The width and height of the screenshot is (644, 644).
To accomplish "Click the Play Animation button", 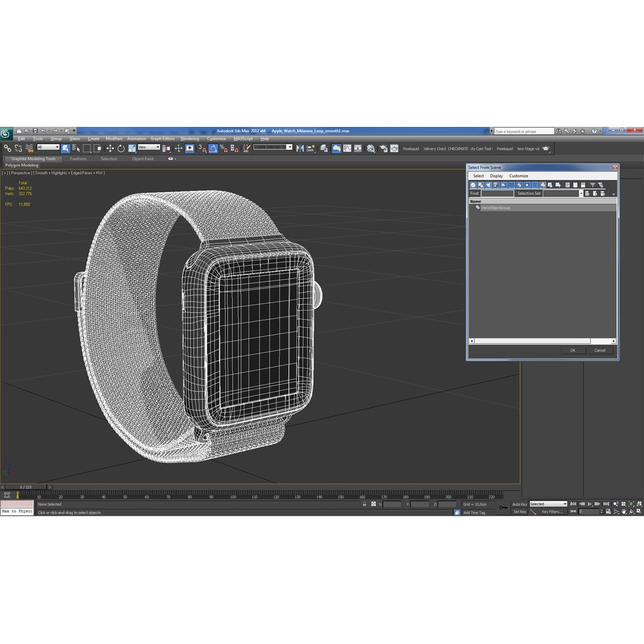I will pyautogui.click(x=590, y=504).
